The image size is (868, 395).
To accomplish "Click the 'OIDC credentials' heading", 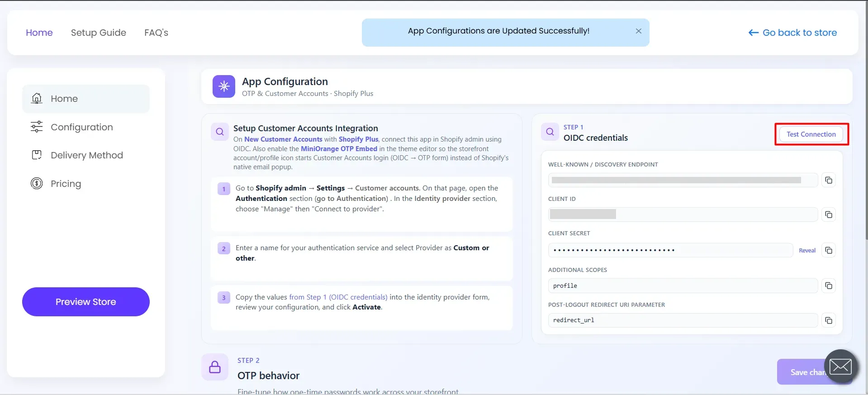I will click(x=596, y=138).
